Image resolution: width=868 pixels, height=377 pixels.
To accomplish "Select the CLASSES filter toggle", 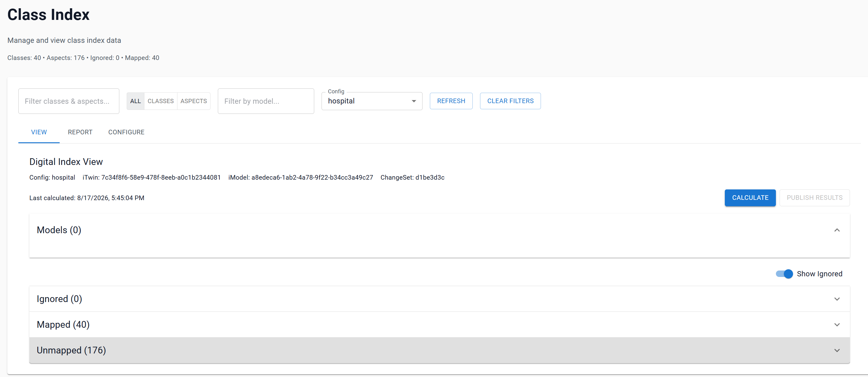I will 160,101.
